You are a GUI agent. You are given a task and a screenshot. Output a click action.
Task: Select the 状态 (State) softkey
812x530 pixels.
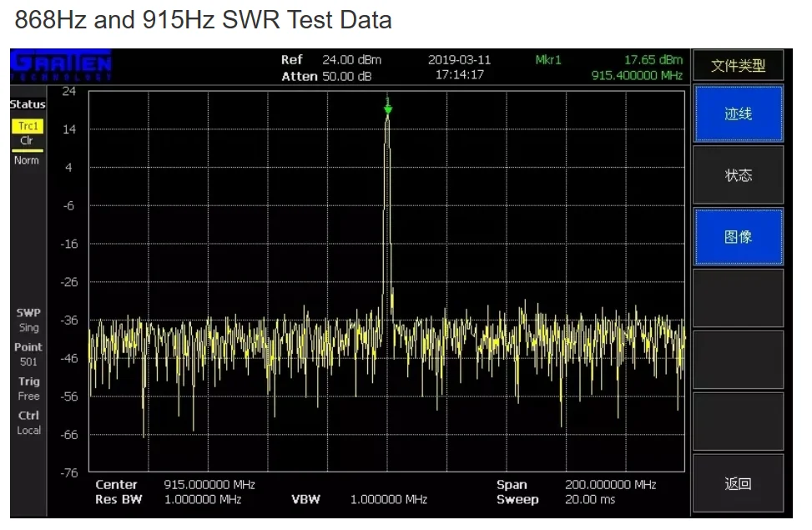[x=738, y=175]
